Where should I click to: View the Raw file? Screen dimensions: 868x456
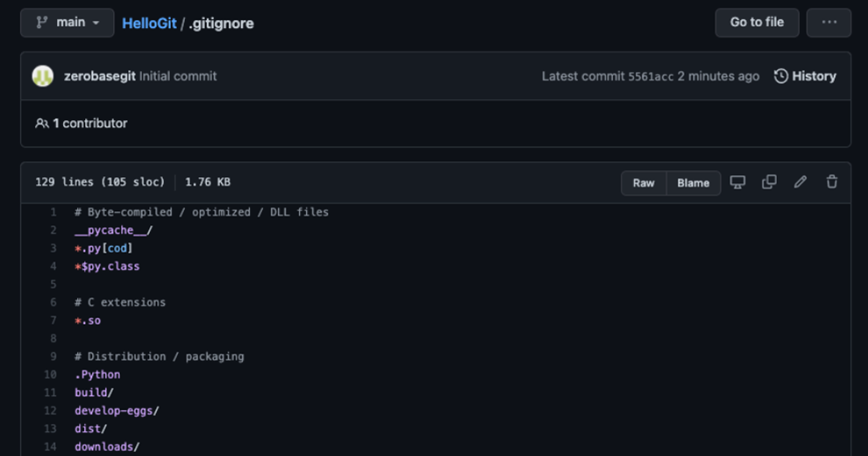pyautogui.click(x=644, y=183)
